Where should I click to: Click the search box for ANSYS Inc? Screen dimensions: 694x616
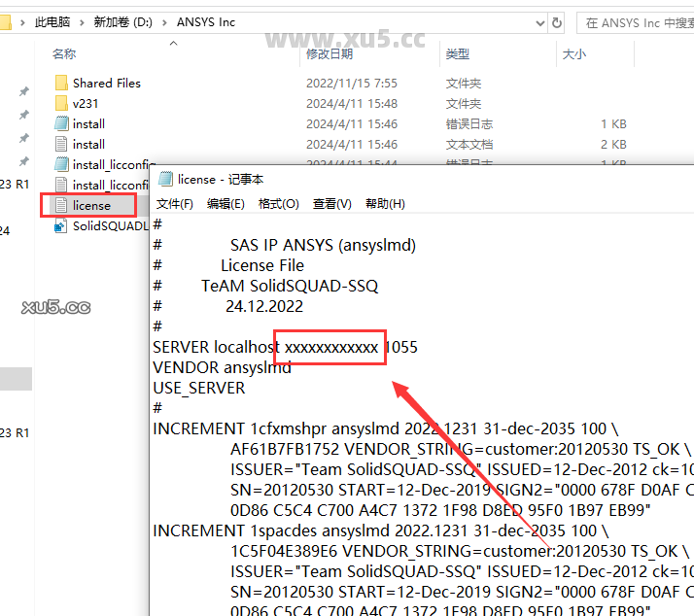click(x=637, y=21)
